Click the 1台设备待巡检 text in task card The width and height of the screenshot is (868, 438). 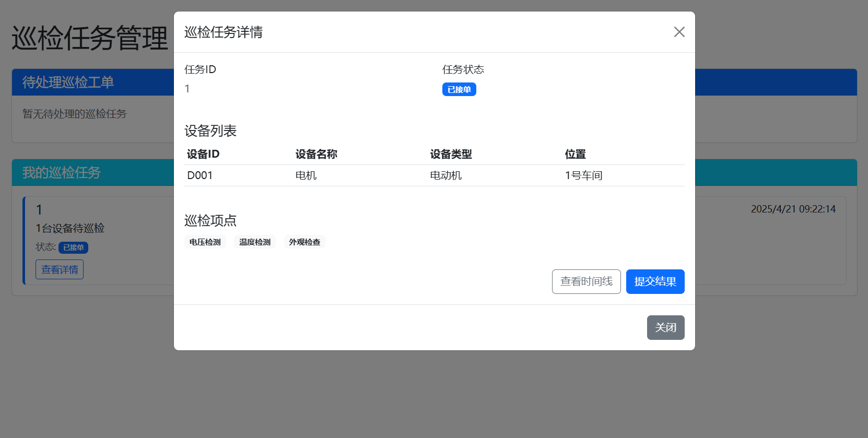tap(70, 228)
